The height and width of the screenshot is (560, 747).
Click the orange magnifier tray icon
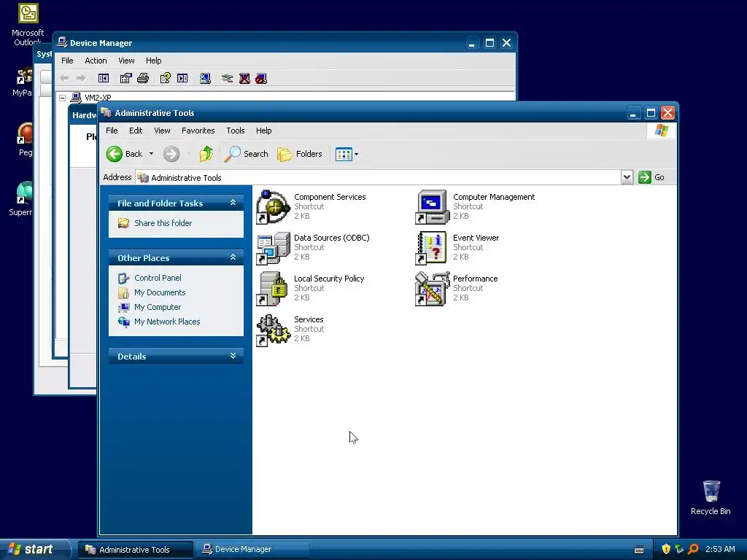coord(693,549)
